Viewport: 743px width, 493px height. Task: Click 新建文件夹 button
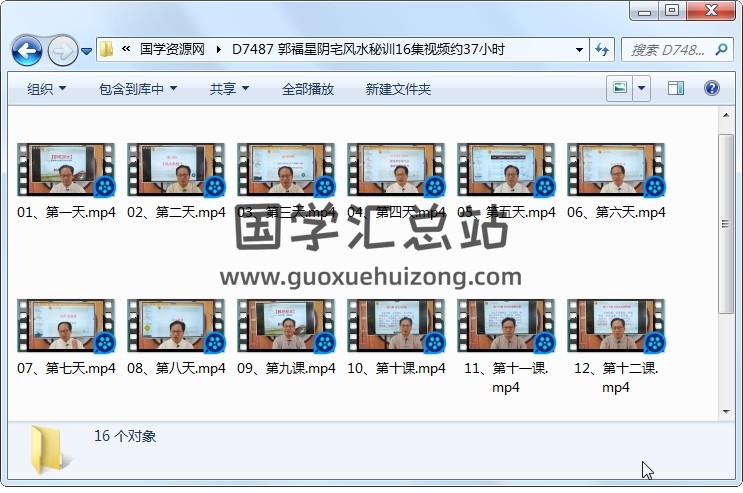(398, 89)
